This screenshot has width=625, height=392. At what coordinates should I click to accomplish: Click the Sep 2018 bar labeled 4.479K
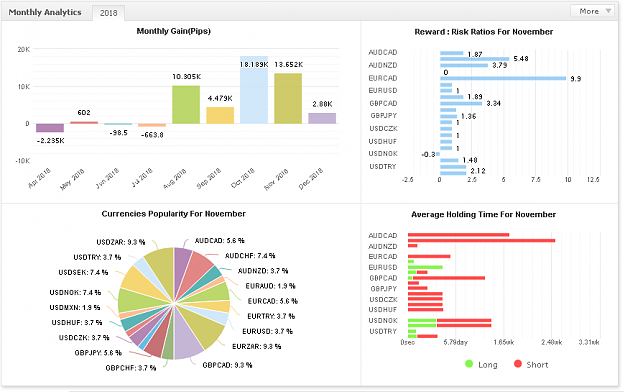tap(220, 115)
